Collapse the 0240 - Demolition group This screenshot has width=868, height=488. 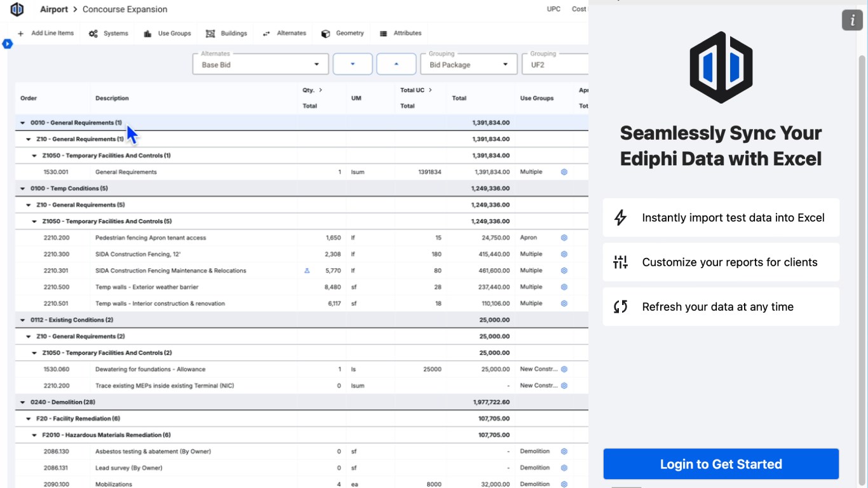(x=23, y=402)
